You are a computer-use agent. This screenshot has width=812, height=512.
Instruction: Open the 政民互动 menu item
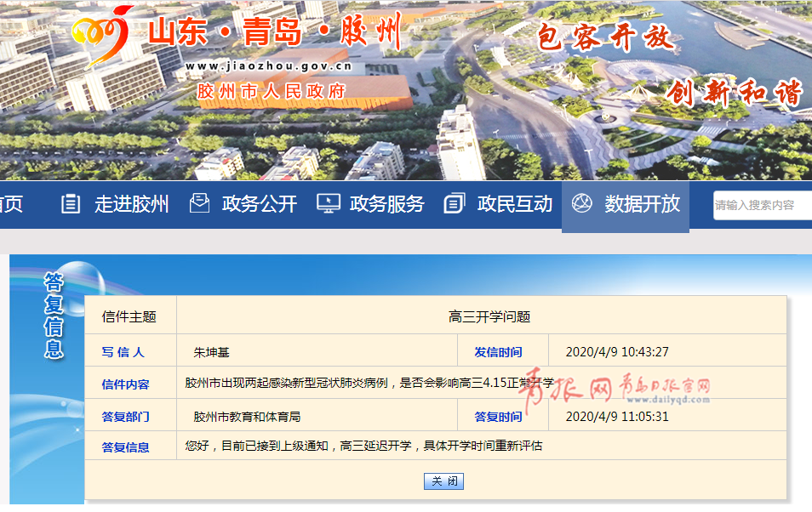pyautogui.click(x=515, y=204)
